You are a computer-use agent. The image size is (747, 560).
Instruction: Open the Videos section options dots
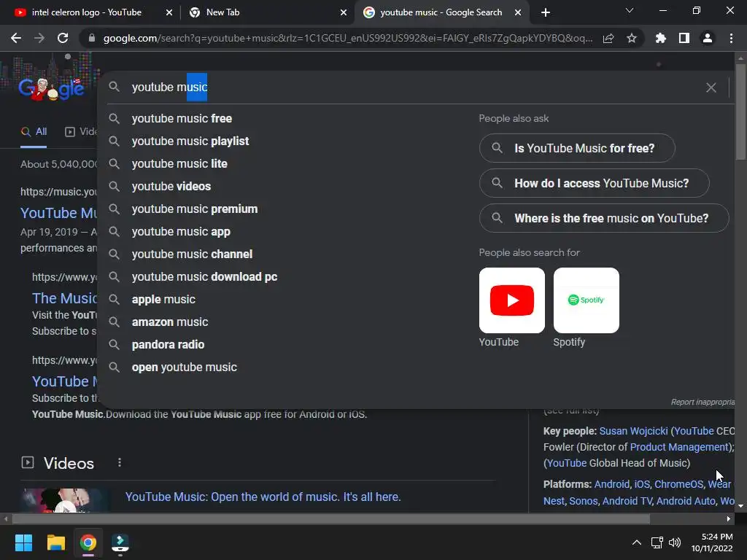pyautogui.click(x=120, y=463)
